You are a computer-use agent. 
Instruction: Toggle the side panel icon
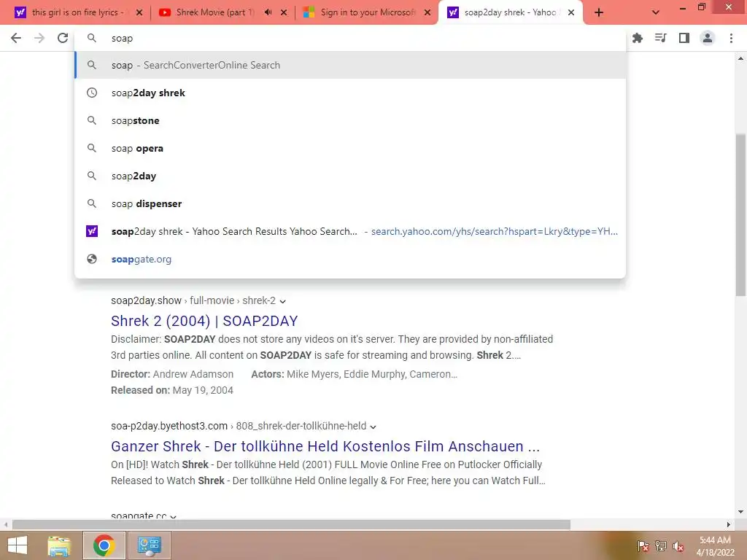point(684,38)
